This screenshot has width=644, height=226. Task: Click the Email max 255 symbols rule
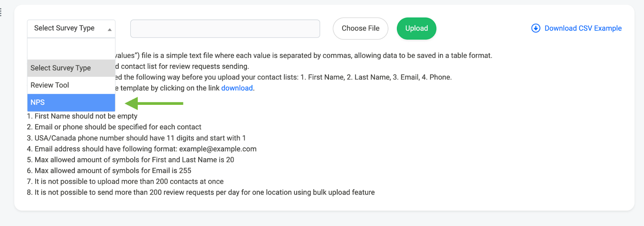click(x=109, y=170)
